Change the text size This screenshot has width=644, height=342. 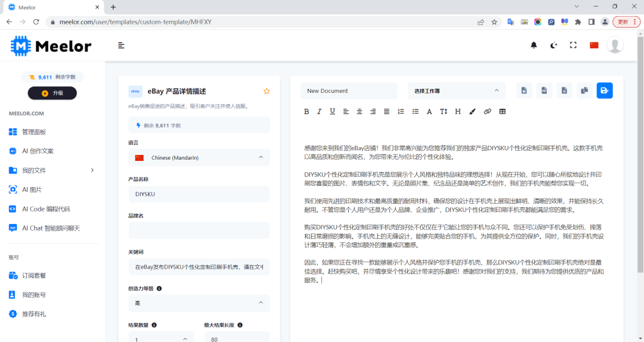[444, 111]
